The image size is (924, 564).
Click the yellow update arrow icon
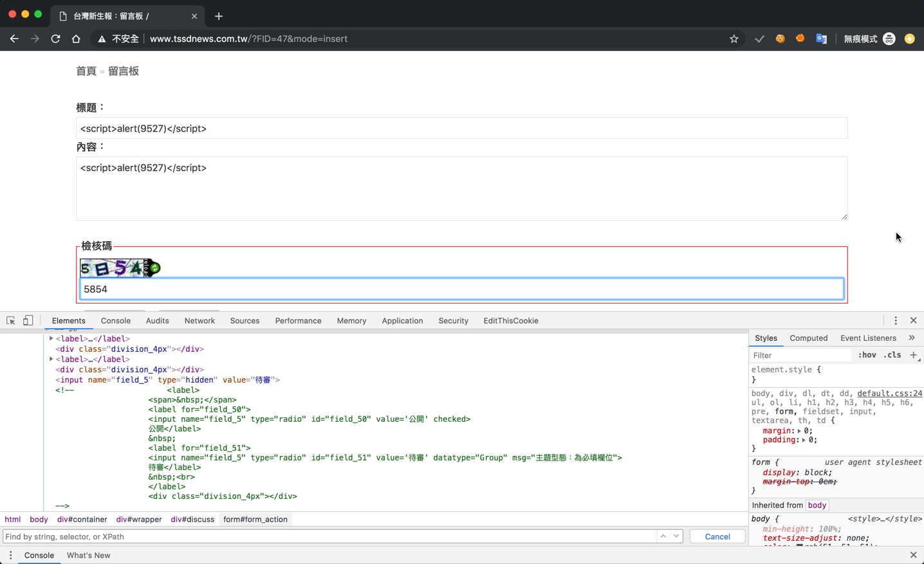point(910,39)
